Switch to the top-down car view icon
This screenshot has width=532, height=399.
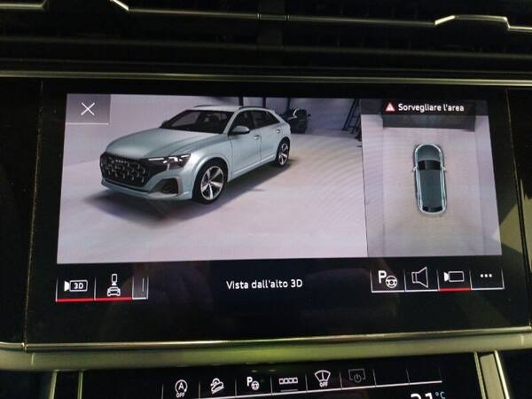[113, 285]
